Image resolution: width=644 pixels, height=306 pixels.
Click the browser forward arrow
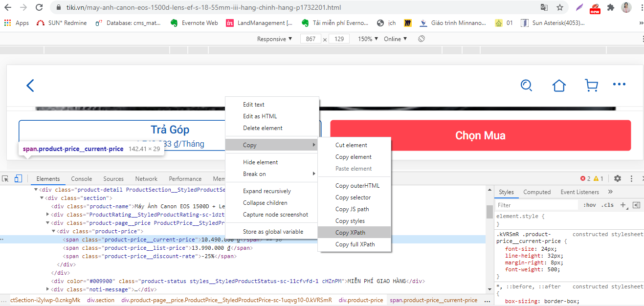tap(23, 7)
